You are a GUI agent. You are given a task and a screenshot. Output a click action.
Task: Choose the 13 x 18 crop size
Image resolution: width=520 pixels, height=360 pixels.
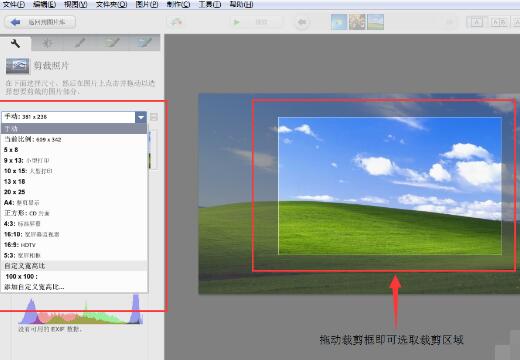click(74, 181)
